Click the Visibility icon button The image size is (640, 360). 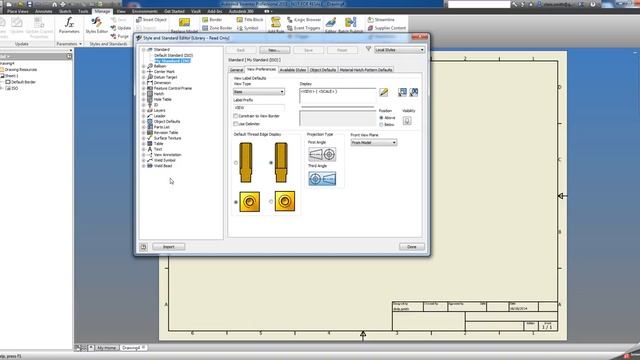coord(407,120)
